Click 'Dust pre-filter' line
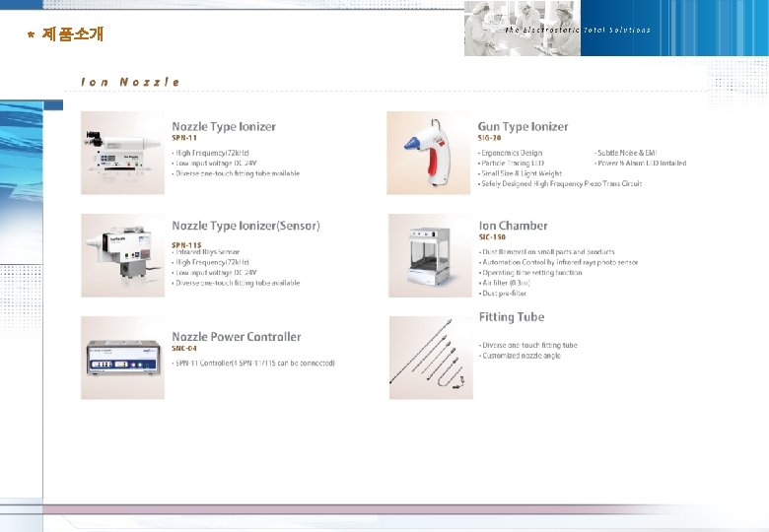 pyautogui.click(x=503, y=294)
